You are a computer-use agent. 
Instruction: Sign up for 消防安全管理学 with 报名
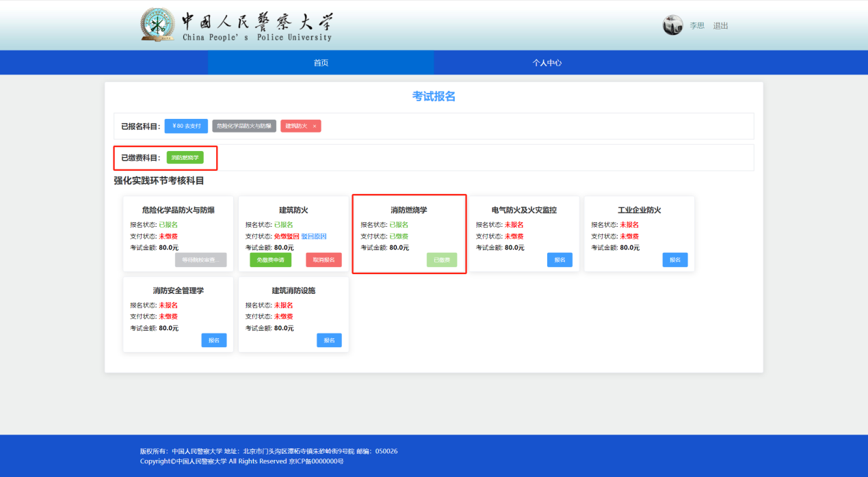click(213, 340)
